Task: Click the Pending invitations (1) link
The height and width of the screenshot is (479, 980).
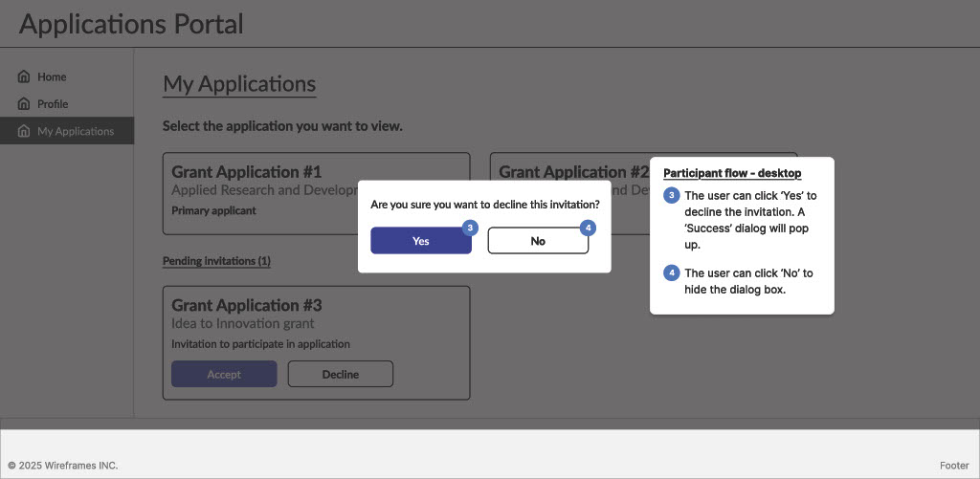Action: pos(216,261)
